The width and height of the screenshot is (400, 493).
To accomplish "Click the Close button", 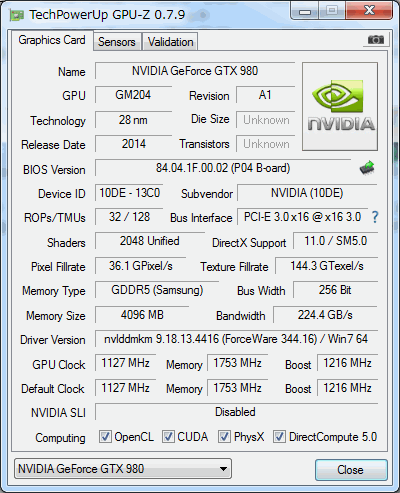I will point(351,470).
